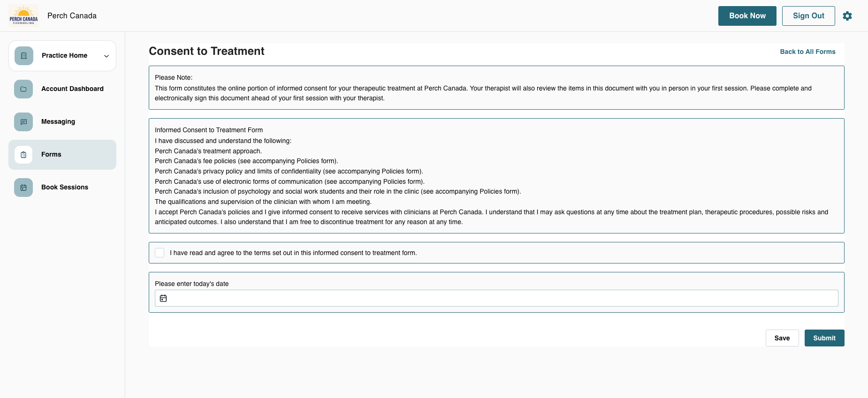The image size is (868, 398).
Task: Click 'The qualifications and supervision of the clinician' line
Action: [x=263, y=202]
